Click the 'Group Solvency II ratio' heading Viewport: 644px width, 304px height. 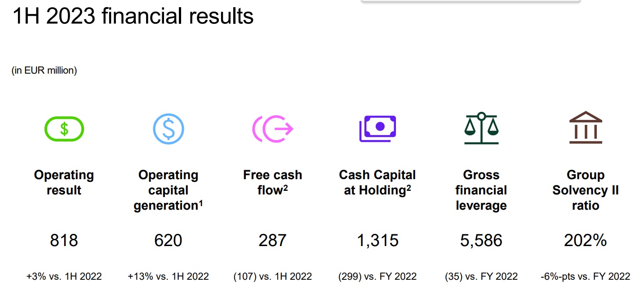coord(586,190)
